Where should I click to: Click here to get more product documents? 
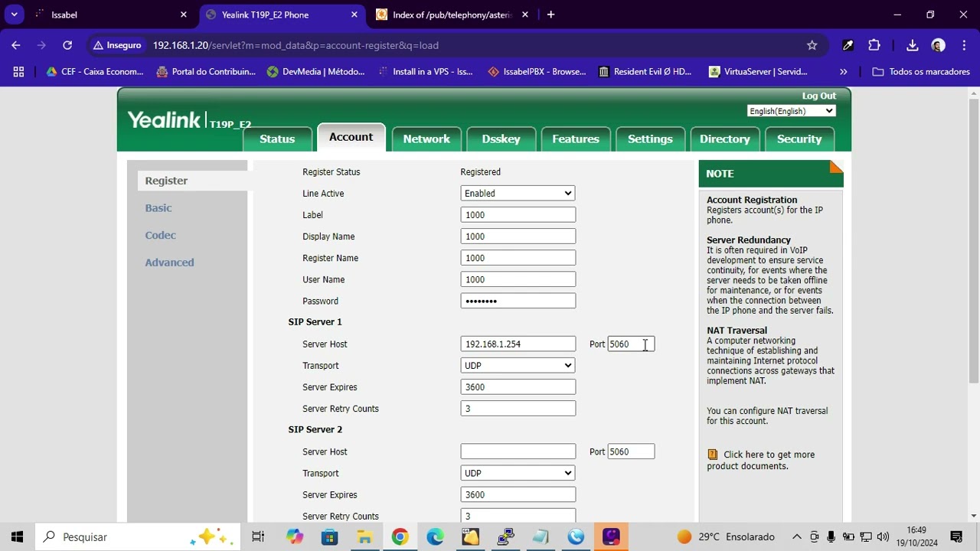[760, 460]
